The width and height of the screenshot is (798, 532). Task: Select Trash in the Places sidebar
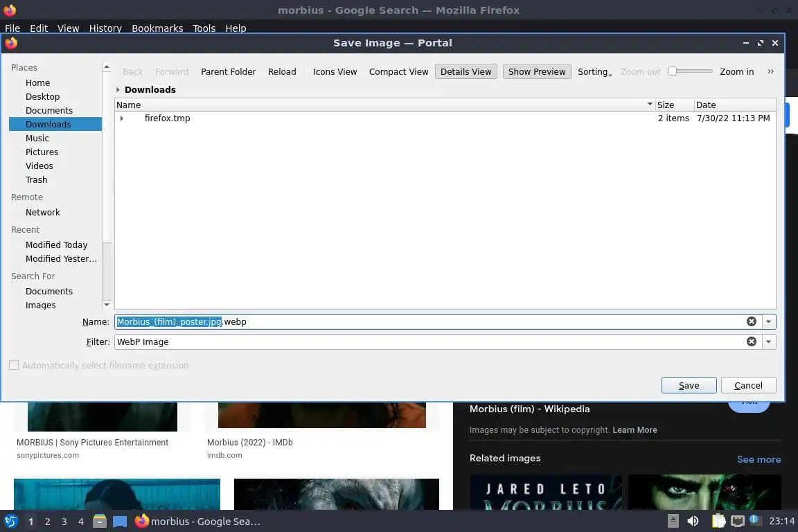(55, 179)
